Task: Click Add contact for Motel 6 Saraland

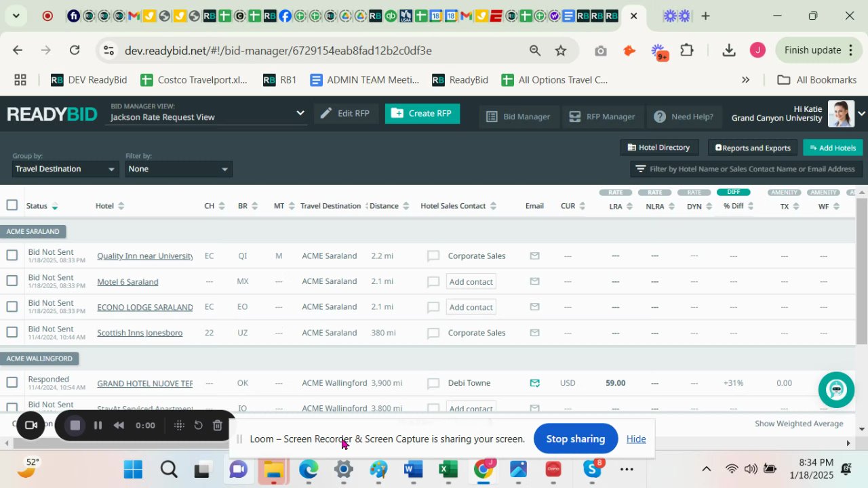Action: tap(471, 281)
